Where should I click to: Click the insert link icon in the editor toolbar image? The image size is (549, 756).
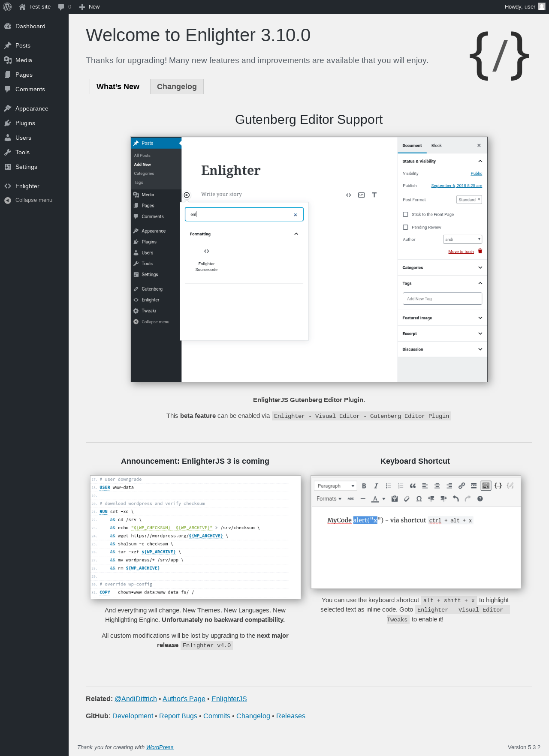pyautogui.click(x=462, y=486)
